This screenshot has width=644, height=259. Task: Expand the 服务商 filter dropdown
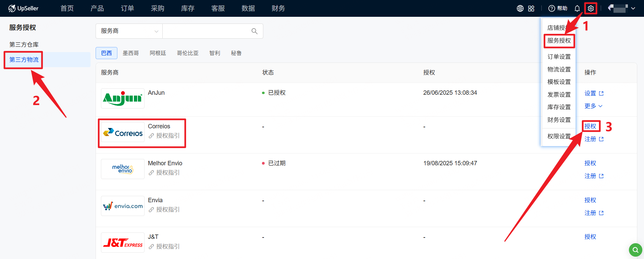(129, 31)
